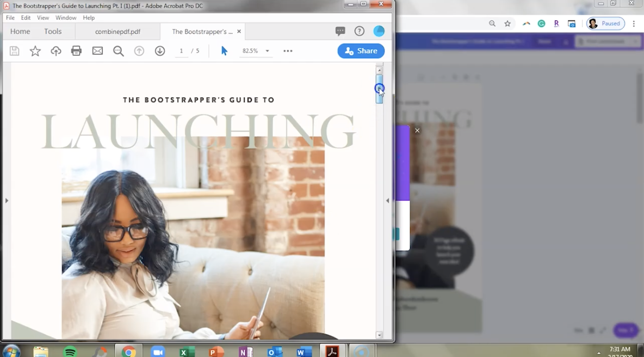Click the Acrobat account profile avatar
The width and height of the screenshot is (644, 357).
(x=379, y=31)
